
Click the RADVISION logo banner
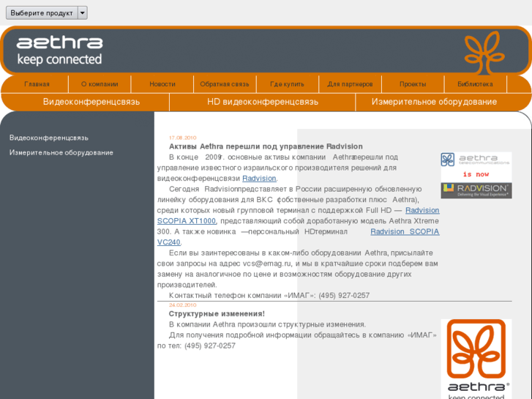[x=476, y=190]
